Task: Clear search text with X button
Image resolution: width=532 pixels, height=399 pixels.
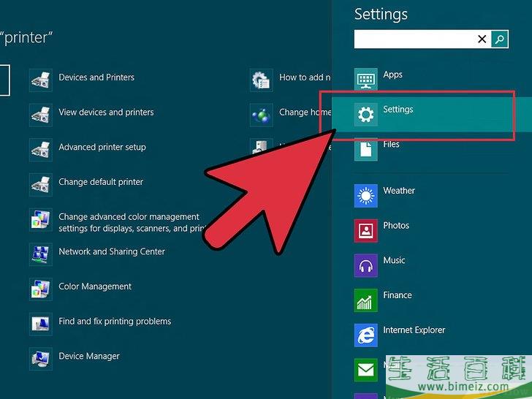Action: pos(482,39)
